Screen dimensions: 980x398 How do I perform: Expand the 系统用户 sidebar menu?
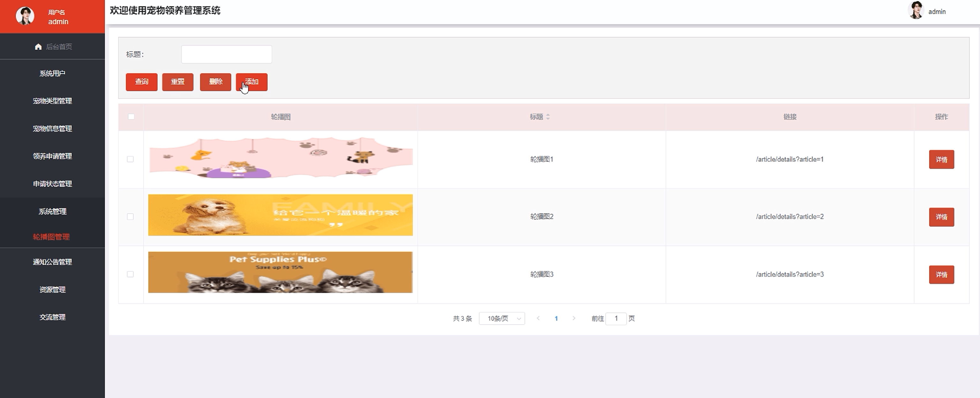coord(53,73)
